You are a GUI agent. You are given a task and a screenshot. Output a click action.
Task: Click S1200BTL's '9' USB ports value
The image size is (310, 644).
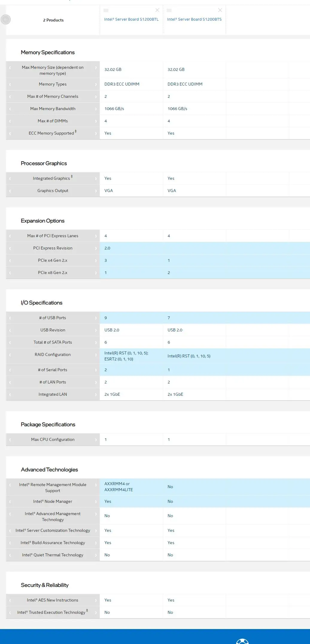click(x=106, y=318)
